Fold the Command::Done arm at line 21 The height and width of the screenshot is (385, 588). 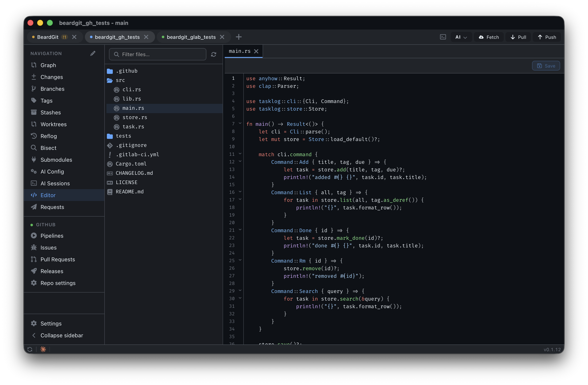coord(240,230)
